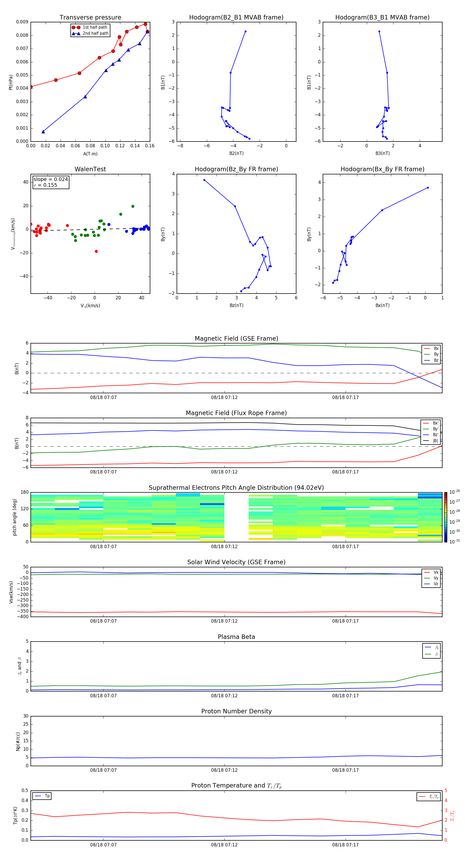
Task: Select the "Vx" legend entry
Action: tap(431, 572)
